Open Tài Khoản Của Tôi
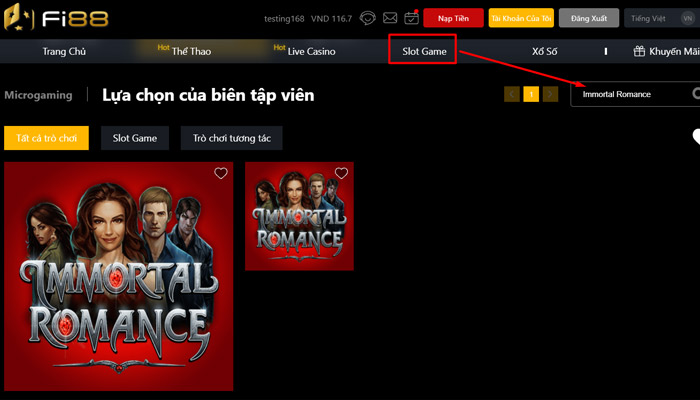The image size is (700, 400). click(x=521, y=18)
